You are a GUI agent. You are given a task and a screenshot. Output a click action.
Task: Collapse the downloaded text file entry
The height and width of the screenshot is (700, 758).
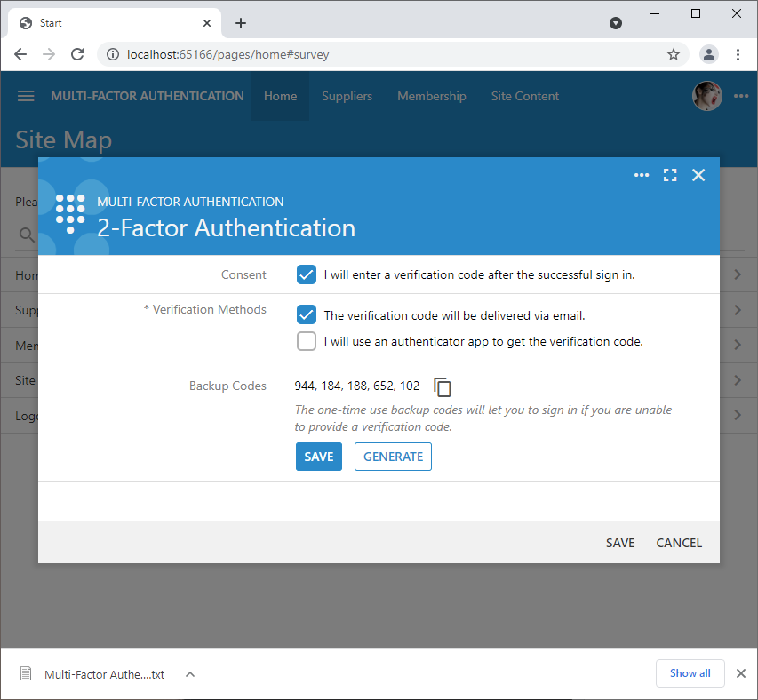click(x=189, y=673)
